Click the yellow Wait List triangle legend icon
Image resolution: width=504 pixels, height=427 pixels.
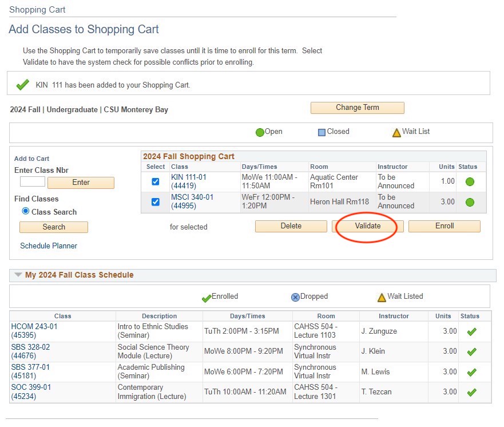(x=396, y=132)
